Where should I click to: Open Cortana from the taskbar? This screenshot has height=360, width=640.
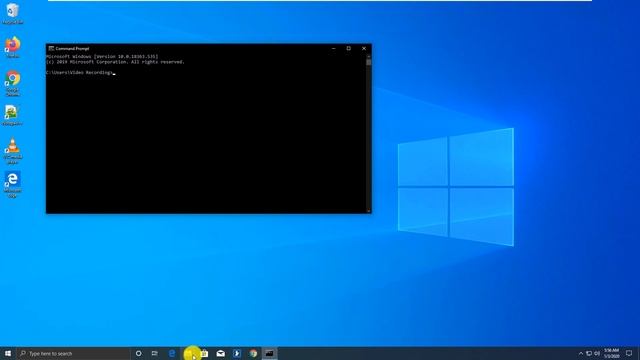tap(138, 353)
